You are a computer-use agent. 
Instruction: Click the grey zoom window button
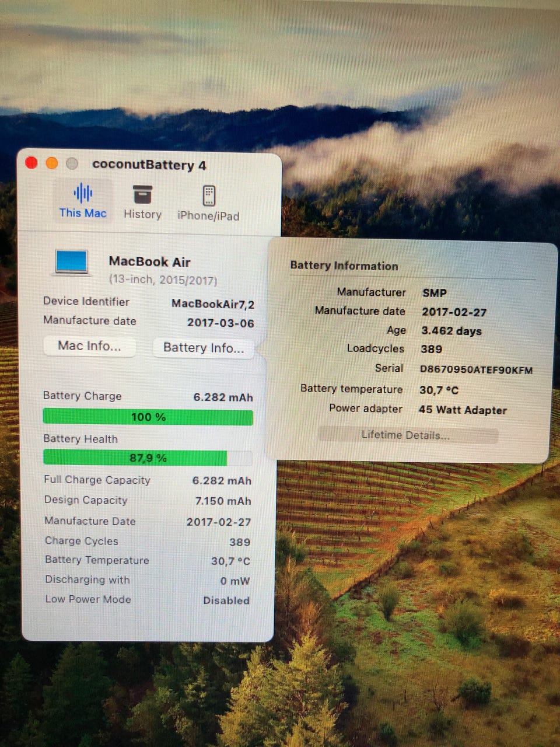tap(72, 164)
